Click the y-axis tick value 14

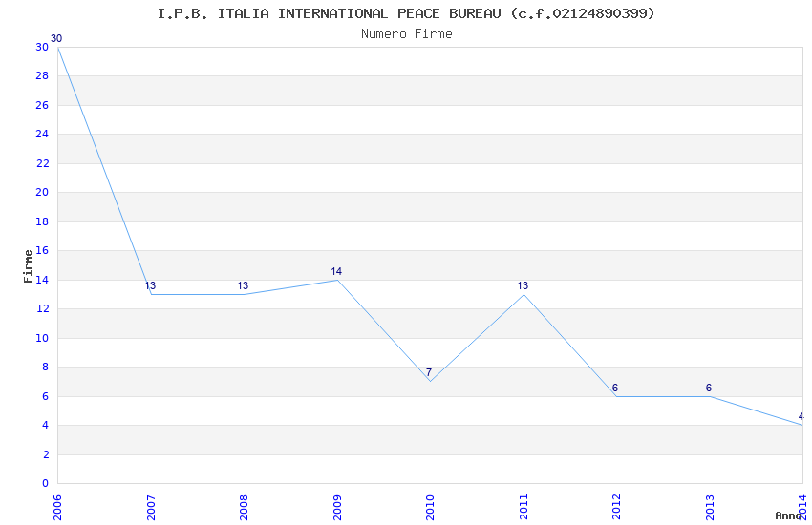click(42, 280)
